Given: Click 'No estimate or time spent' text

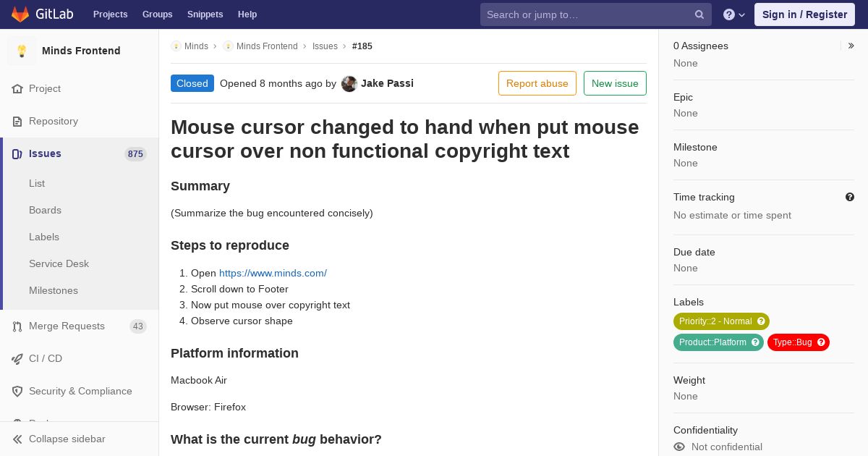Looking at the screenshot, I should tap(732, 215).
